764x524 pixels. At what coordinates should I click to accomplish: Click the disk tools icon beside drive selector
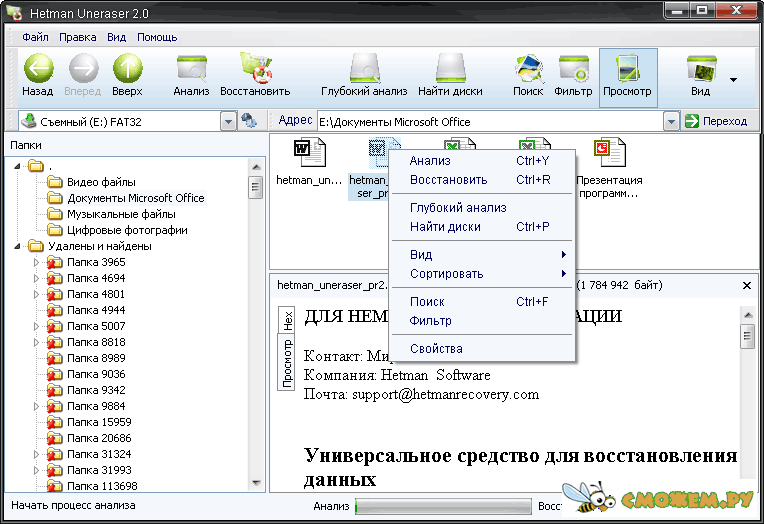tap(249, 121)
